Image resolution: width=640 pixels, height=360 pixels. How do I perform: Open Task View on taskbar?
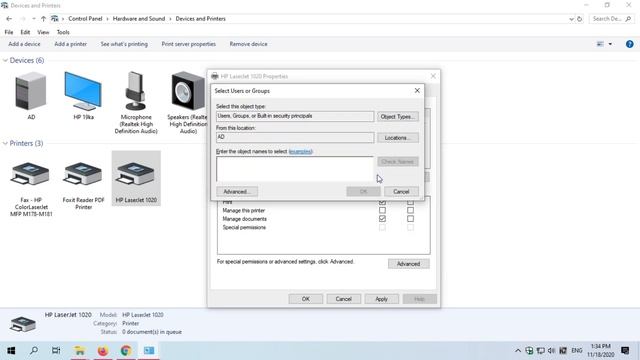56,351
